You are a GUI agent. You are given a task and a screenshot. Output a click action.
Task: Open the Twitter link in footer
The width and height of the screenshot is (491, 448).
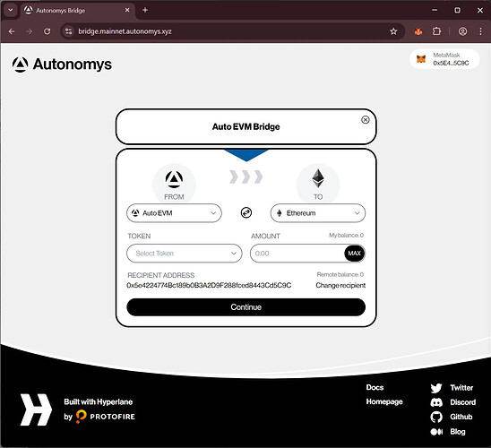tap(452, 388)
